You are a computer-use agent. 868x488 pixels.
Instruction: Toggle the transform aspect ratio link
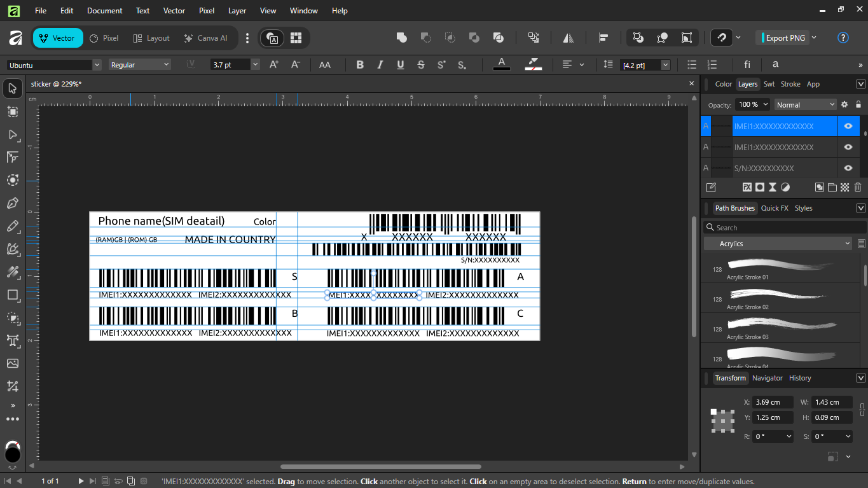pos(862,410)
